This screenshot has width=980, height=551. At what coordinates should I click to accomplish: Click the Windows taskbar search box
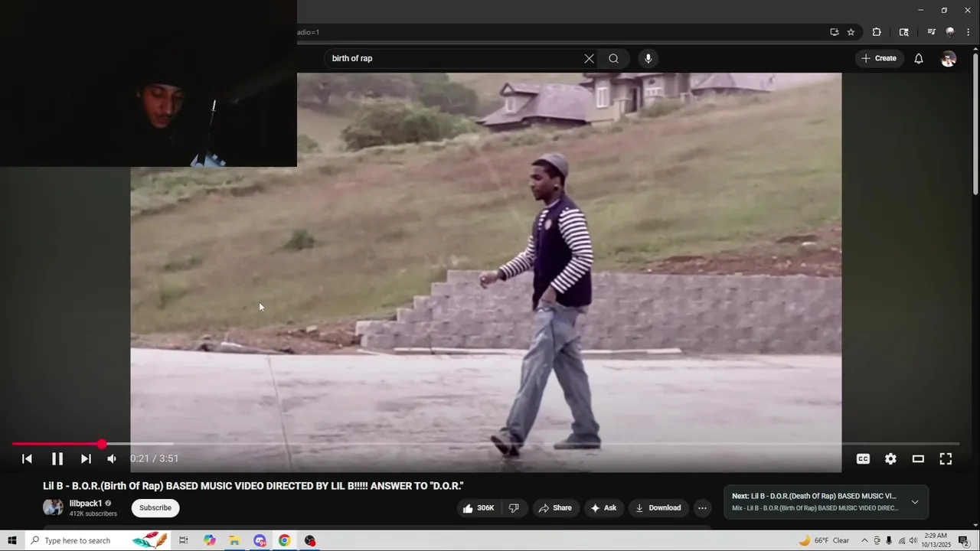pyautogui.click(x=97, y=540)
